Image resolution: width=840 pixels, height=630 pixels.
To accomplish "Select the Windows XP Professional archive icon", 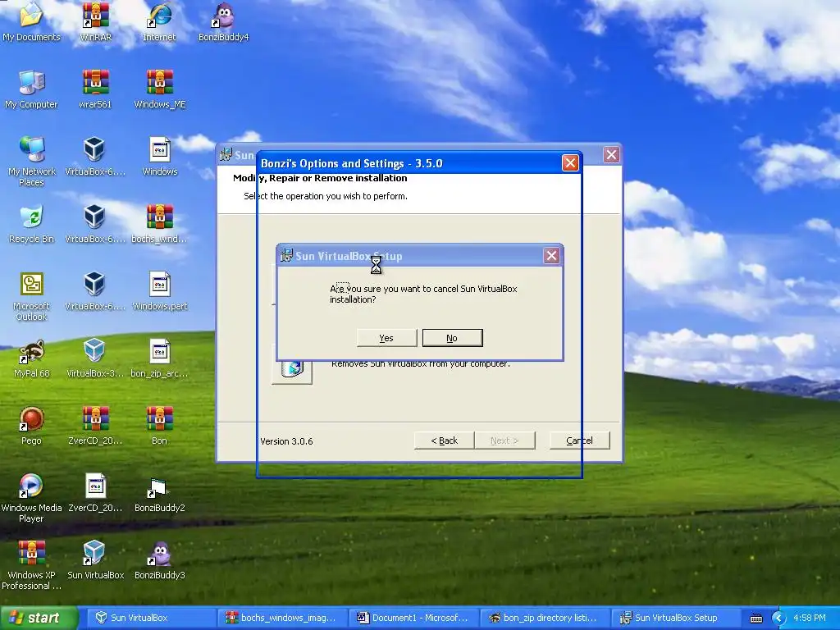I will [x=31, y=565].
